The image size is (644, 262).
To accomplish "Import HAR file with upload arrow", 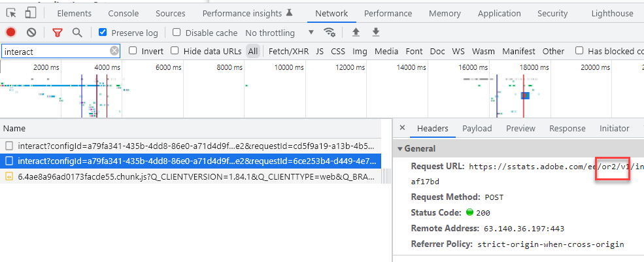I will (356, 33).
